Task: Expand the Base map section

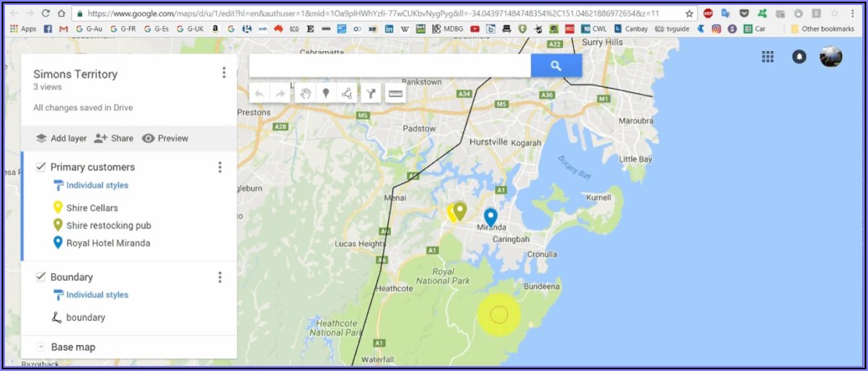Action: 41,347
